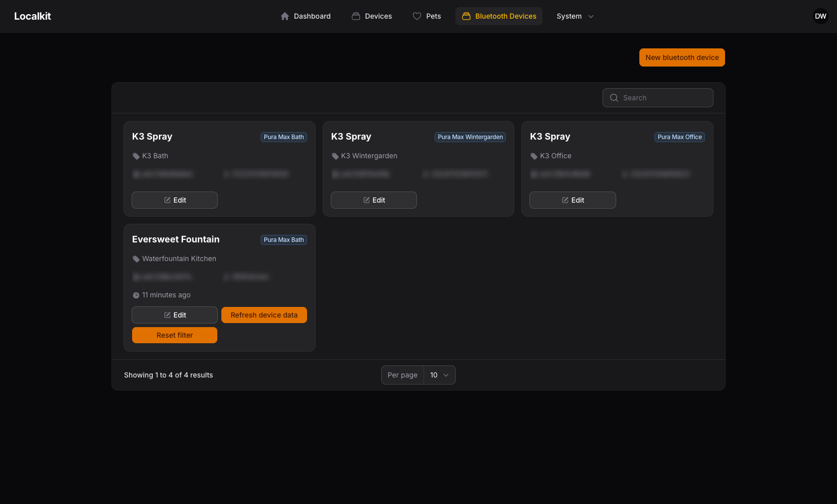Click the tag icon beside K3 Bath

136,156
